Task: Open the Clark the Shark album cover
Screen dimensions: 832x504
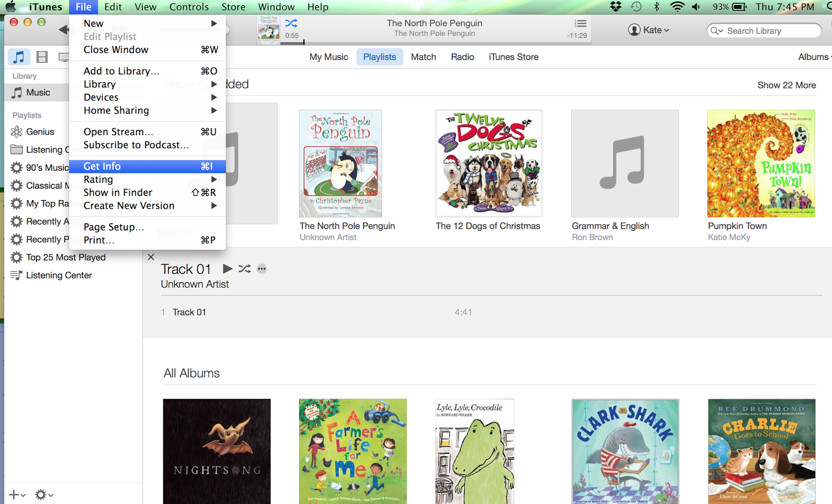Action: (625, 452)
